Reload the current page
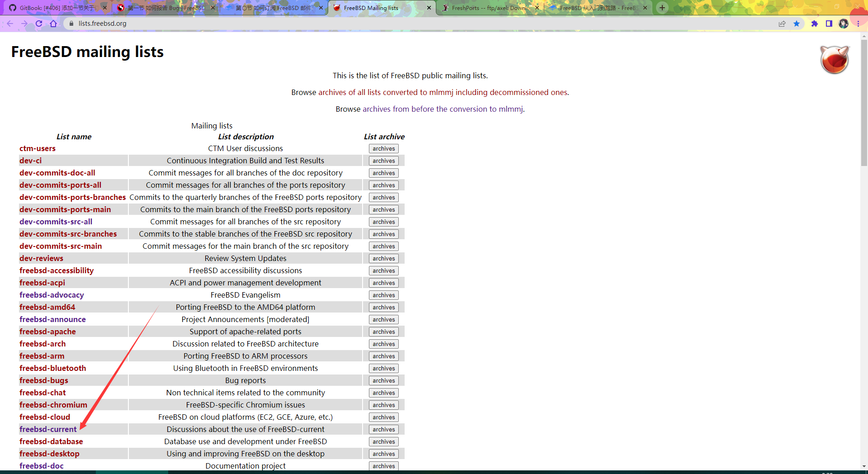 pos(39,24)
